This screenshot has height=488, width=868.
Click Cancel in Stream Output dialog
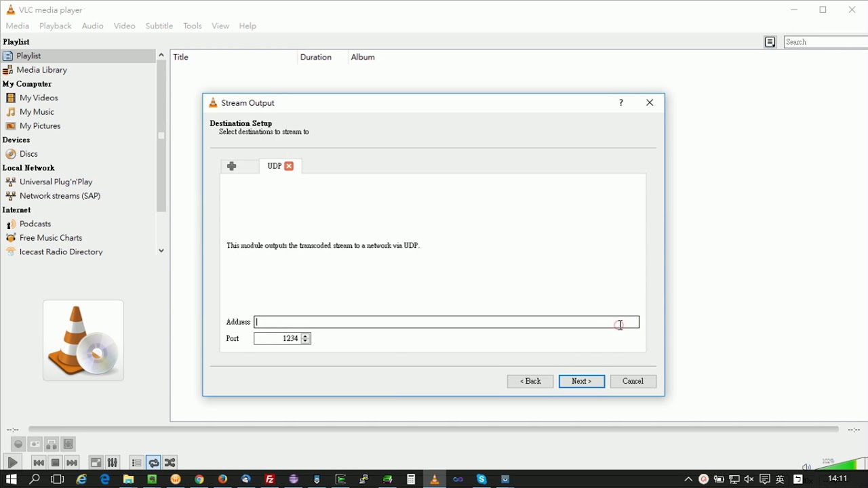point(633,381)
